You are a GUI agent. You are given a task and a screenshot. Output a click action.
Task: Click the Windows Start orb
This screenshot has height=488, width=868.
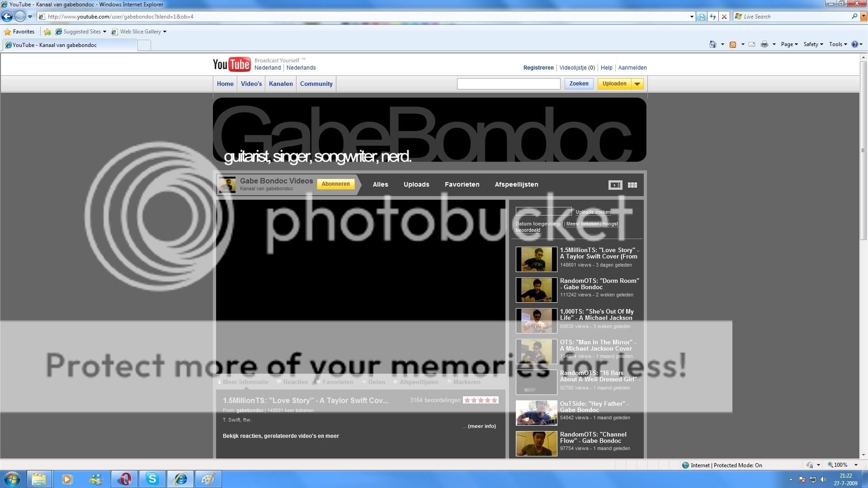12,479
